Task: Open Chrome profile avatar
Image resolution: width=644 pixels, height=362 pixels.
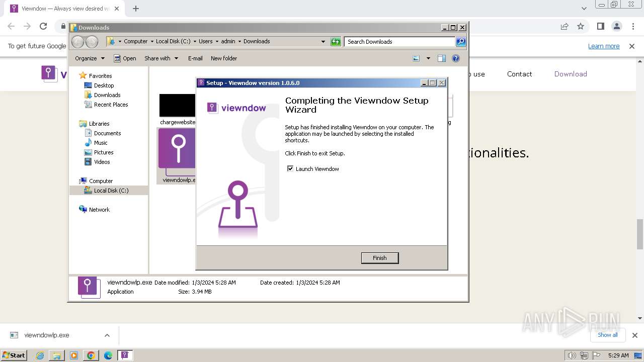Action: 616,26
